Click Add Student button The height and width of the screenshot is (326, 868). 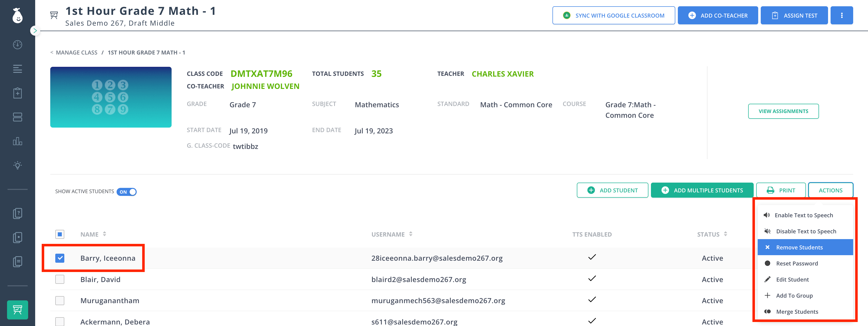(x=612, y=190)
